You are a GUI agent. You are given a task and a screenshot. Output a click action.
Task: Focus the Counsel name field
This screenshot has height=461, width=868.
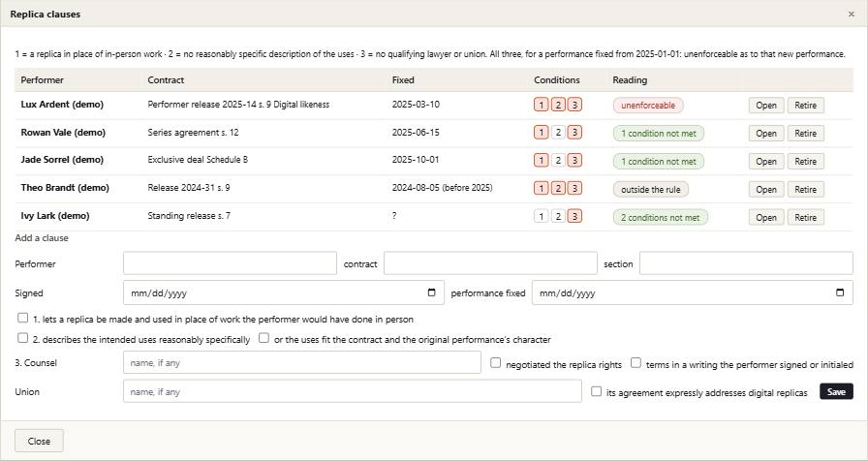[x=302, y=362]
